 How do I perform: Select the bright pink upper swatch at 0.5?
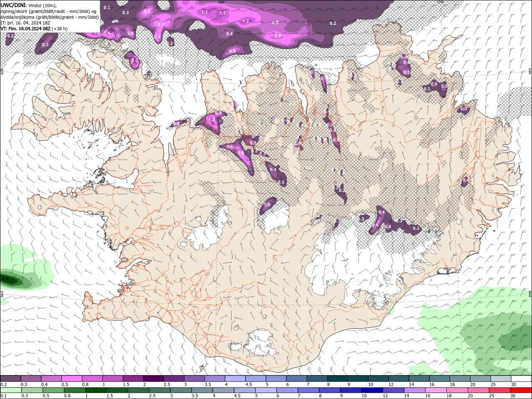coord(71,379)
